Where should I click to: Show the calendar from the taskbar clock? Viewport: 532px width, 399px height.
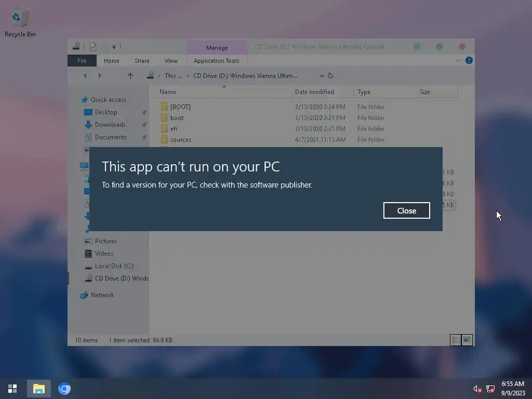(513, 389)
